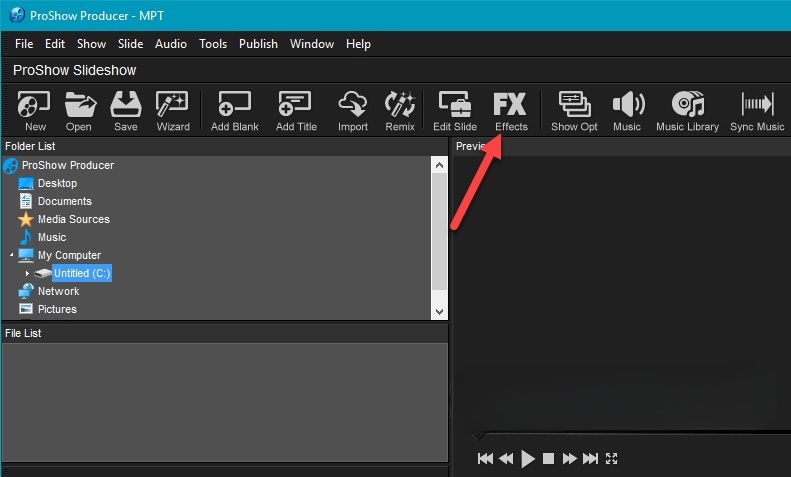Open the FX Effects panel
The height and width of the screenshot is (477, 791).
click(510, 110)
